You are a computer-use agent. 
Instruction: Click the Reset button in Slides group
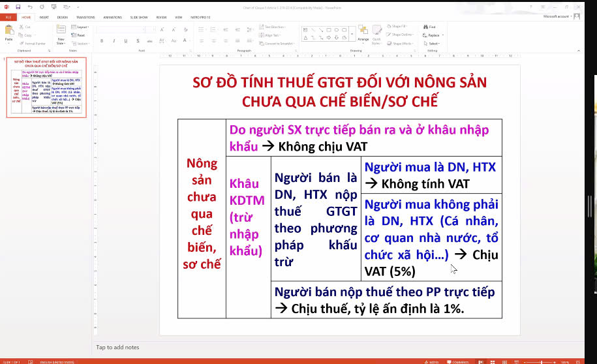click(x=80, y=35)
